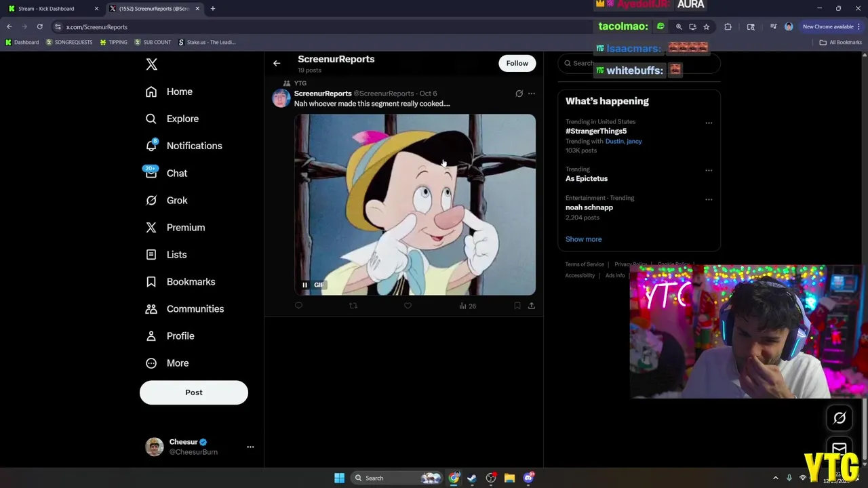Bookmark this page with the star icon
868x488 pixels.
pyautogui.click(x=706, y=26)
